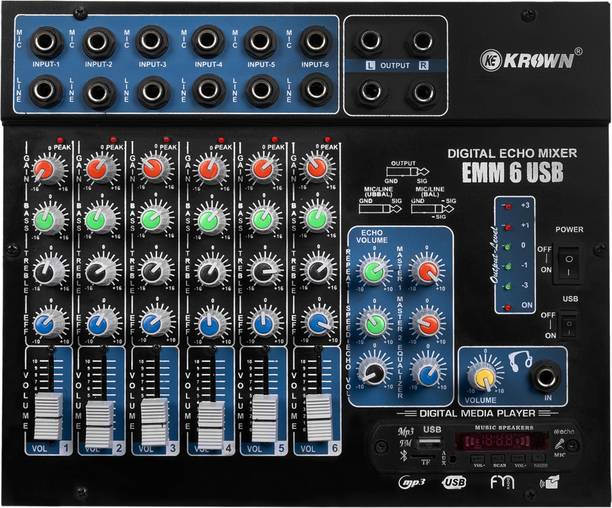This screenshot has width=612, height=508.
Task: Click the blue EQUALIZER knob
Action: pyautogui.click(x=428, y=373)
